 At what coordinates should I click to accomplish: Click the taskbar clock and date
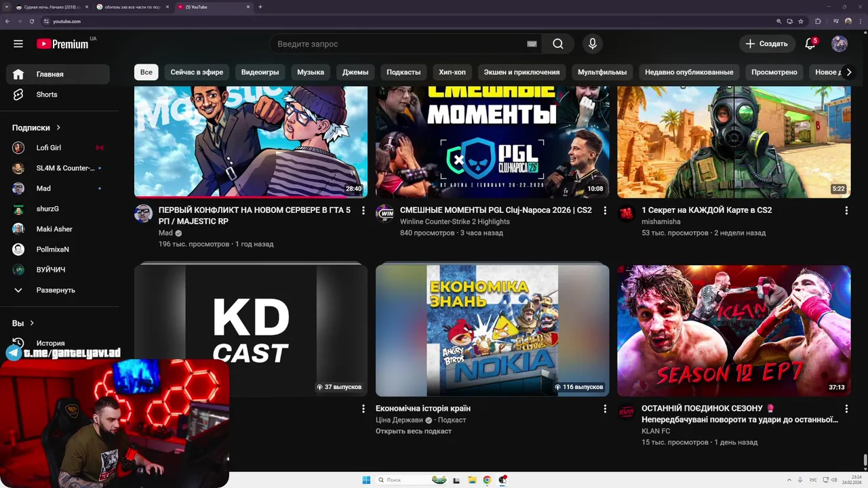tap(851, 480)
